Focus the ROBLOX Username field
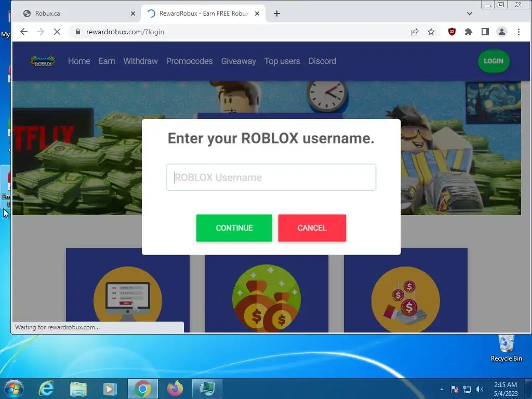Viewport: 532px width, 399px height. coord(271,177)
